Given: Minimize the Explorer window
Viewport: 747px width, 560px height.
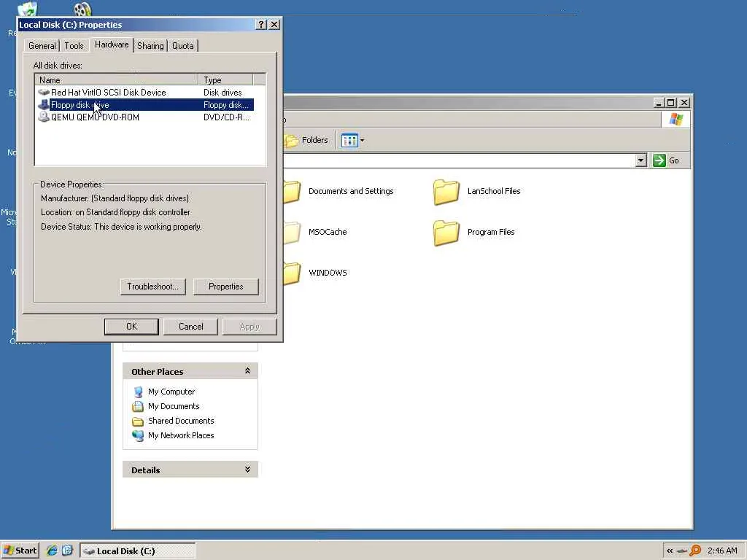Looking at the screenshot, I should click(x=659, y=103).
